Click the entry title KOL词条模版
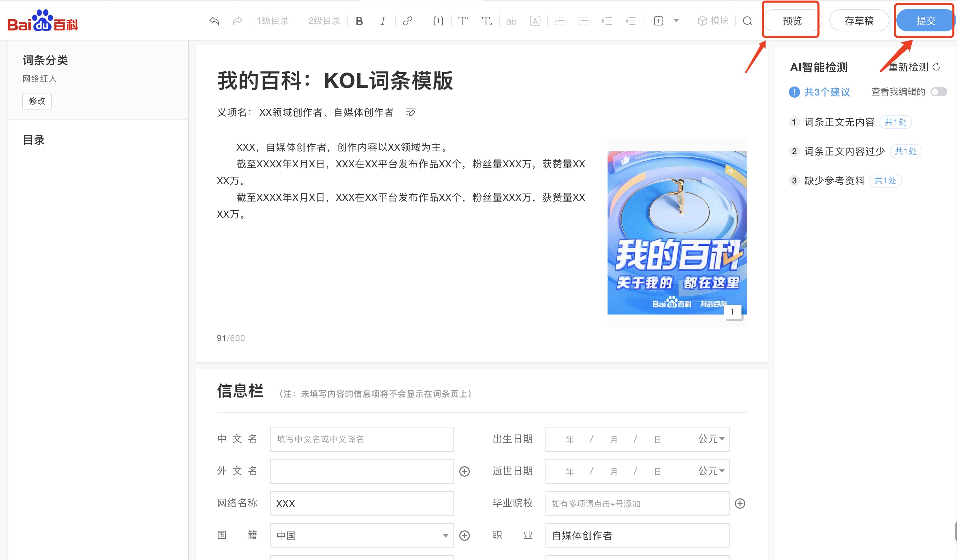The width and height of the screenshot is (957, 560). point(335,81)
